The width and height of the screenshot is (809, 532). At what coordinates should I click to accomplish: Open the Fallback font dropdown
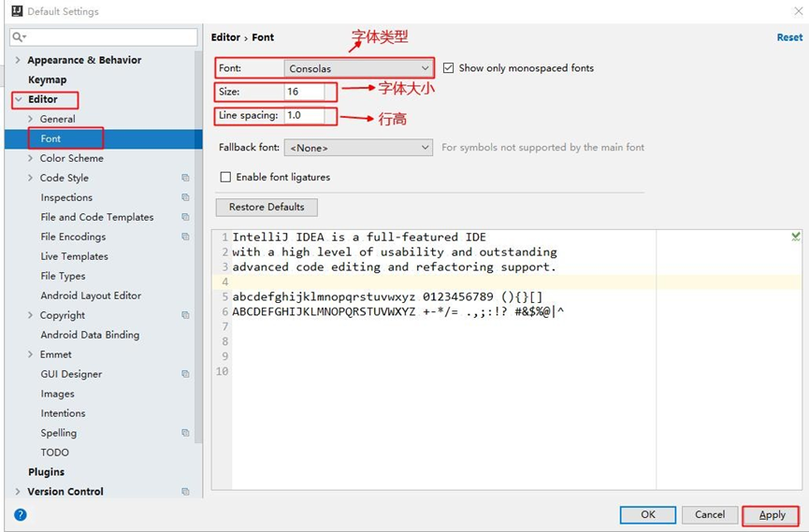click(358, 148)
